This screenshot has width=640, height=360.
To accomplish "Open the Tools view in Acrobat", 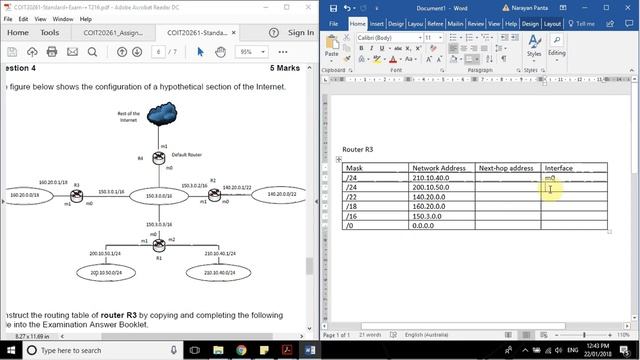I will coord(50,33).
